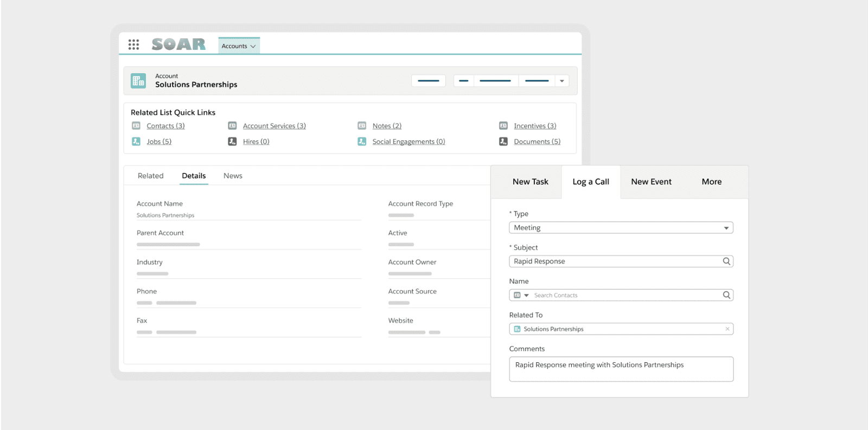Click the Name field search icon

726,295
